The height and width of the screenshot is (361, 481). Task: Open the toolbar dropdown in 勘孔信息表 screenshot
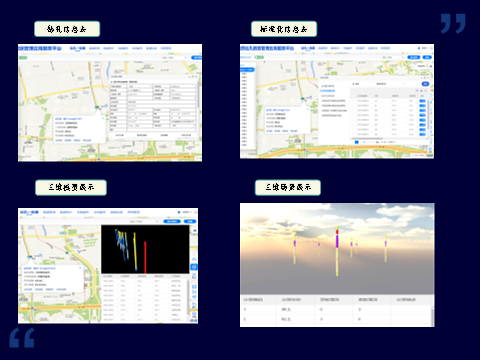pos(174,58)
